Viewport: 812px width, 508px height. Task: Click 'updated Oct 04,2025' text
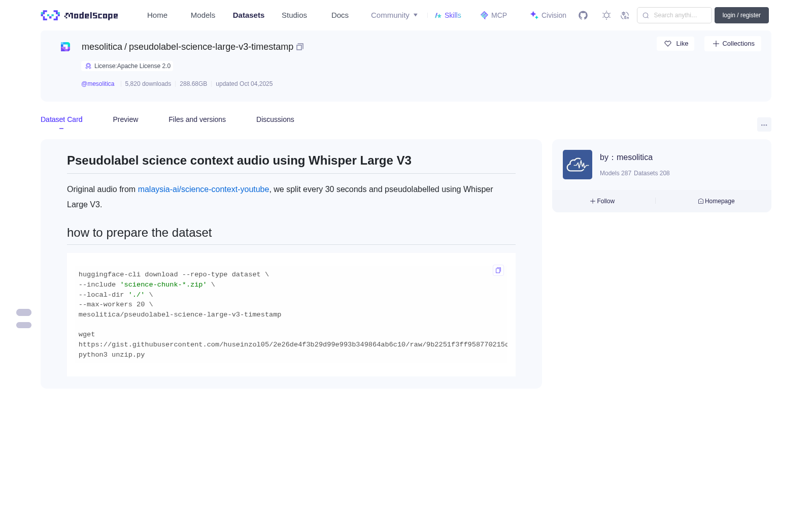click(x=244, y=84)
